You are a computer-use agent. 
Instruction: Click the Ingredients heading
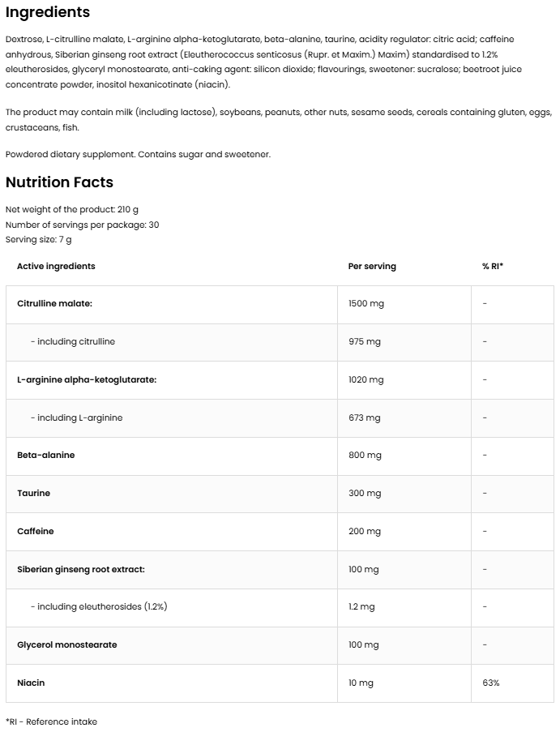point(48,13)
